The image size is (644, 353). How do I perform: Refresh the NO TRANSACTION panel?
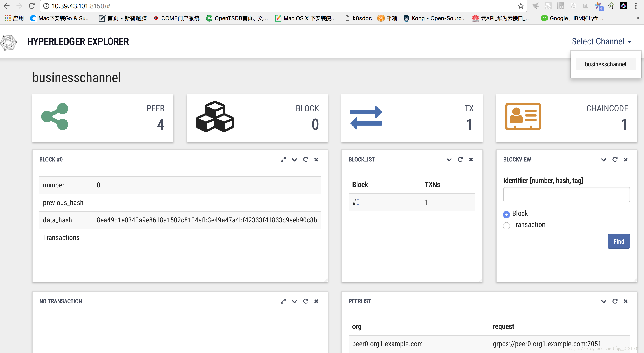coord(305,301)
